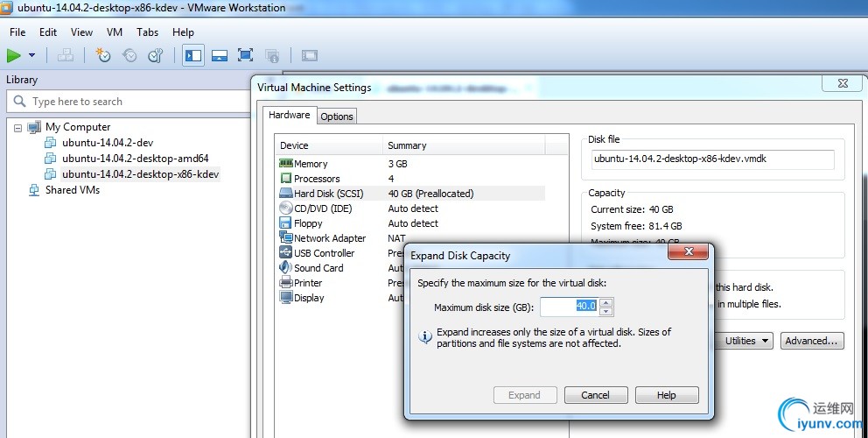Click Help in Expand Disk Capacity dialog
This screenshot has width=868, height=438.
(x=667, y=395)
